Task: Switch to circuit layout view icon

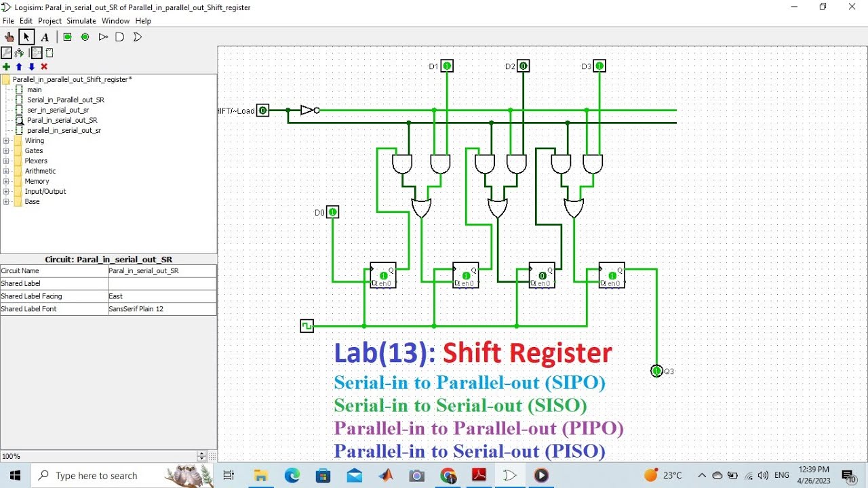Action: coord(37,52)
